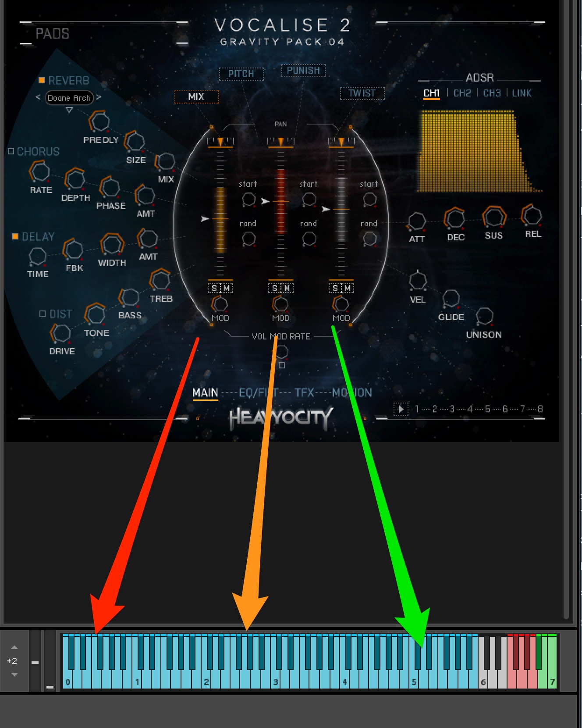The height and width of the screenshot is (728, 582).
Task: Click the chorus DEPTH knob
Action: [75, 179]
